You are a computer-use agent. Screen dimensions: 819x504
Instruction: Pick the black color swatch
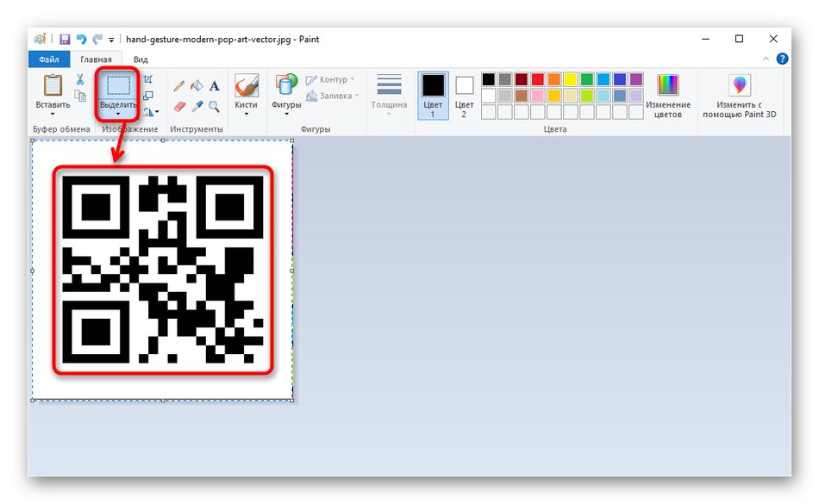488,79
